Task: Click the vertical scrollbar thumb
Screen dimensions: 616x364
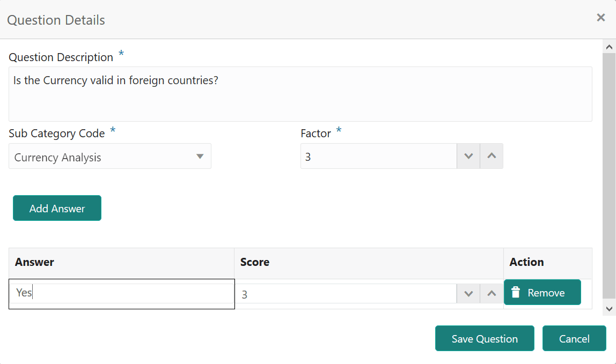Action: click(x=609, y=176)
